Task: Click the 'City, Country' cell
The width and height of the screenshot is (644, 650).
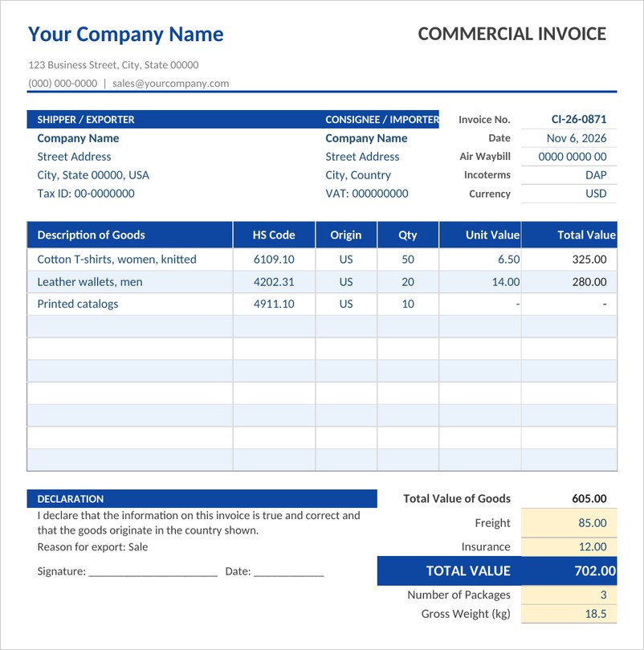Action: pyautogui.click(x=358, y=175)
